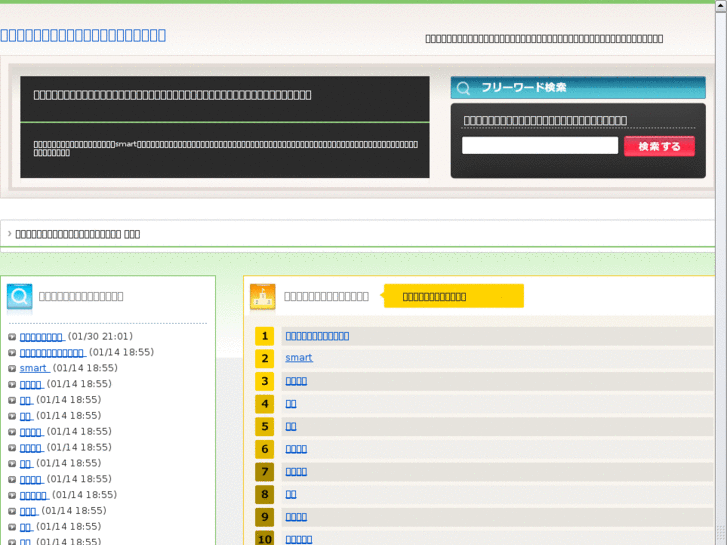This screenshot has height=545, width=727.
Task: Click bullet icon beside left-list smart entry
Action: (x=12, y=368)
